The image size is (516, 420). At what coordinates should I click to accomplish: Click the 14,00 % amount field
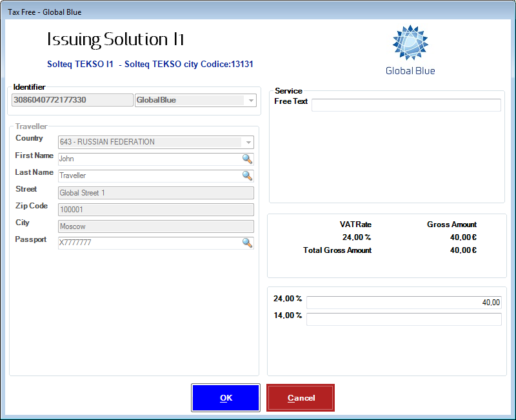point(403,319)
